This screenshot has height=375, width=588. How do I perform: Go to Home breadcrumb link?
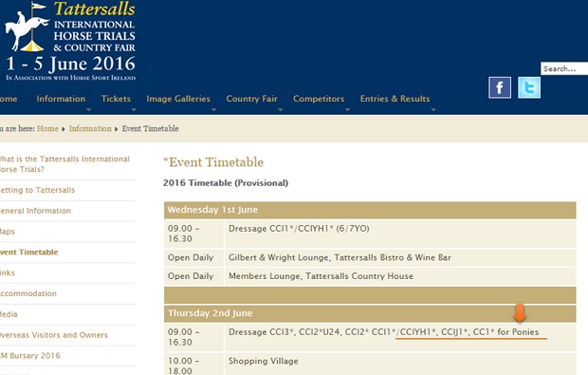pos(47,128)
